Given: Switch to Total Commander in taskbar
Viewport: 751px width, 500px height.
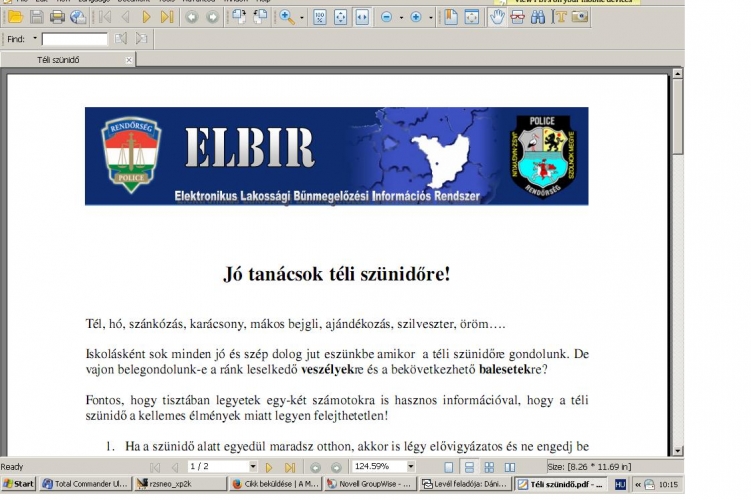Looking at the screenshot, I should [85, 484].
